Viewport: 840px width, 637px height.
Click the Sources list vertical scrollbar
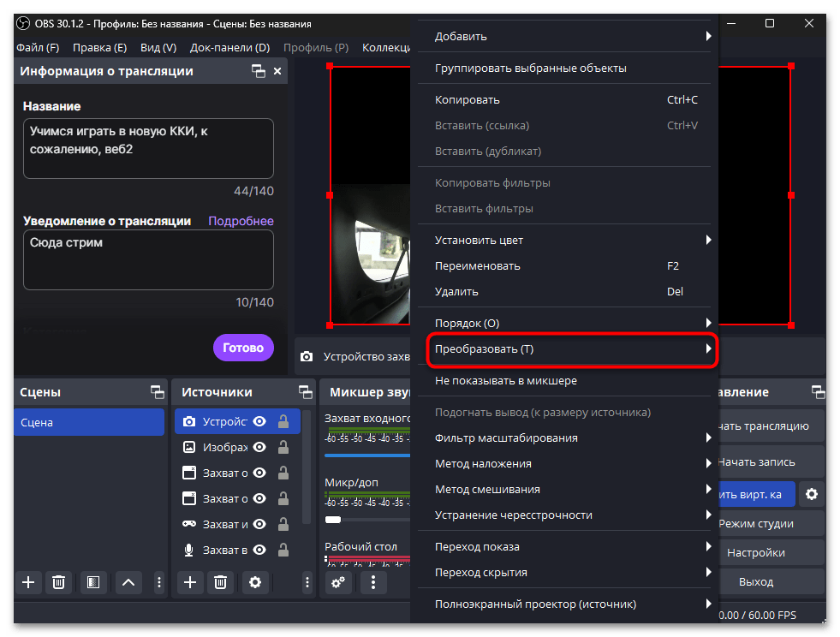coord(307,466)
